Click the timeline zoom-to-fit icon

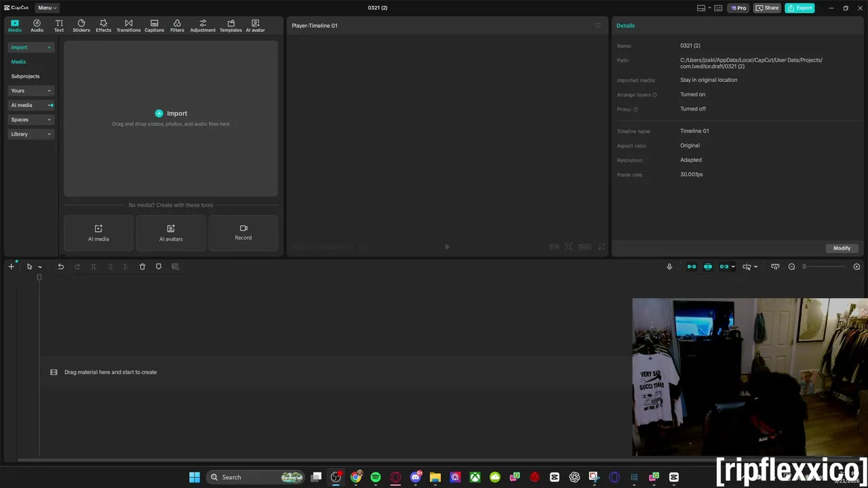tap(775, 266)
